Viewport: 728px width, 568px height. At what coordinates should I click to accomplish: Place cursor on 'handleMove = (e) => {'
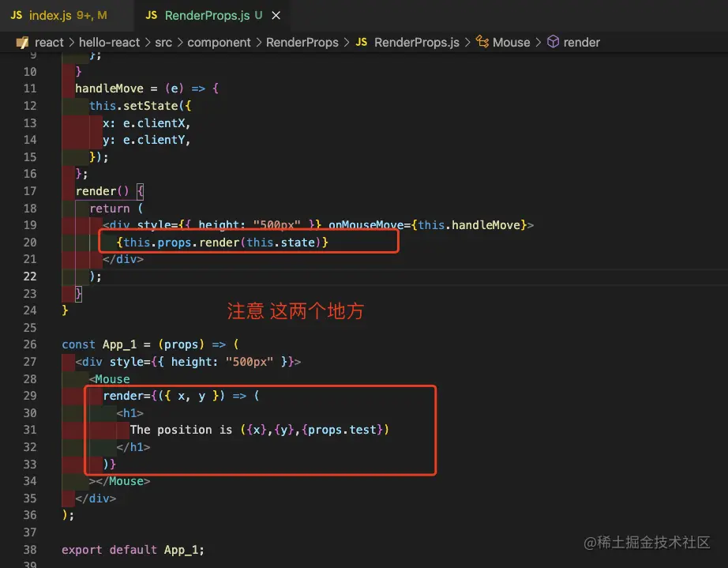click(x=147, y=88)
